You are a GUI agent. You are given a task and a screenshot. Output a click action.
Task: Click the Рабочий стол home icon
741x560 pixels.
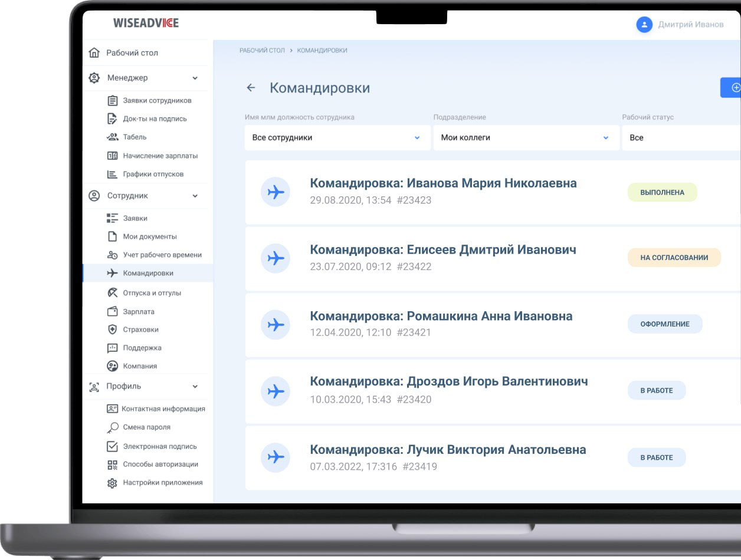(94, 52)
